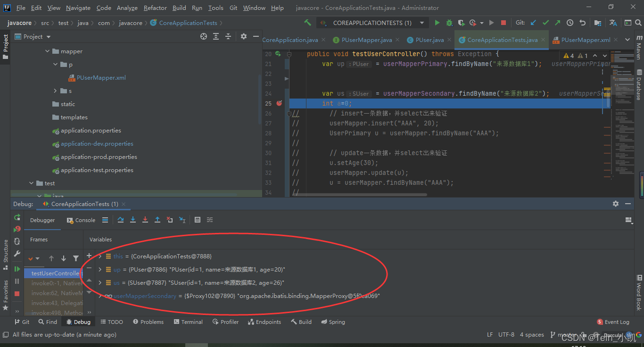Stop the run with the toolbar red square
644x347 pixels.
[x=504, y=23]
